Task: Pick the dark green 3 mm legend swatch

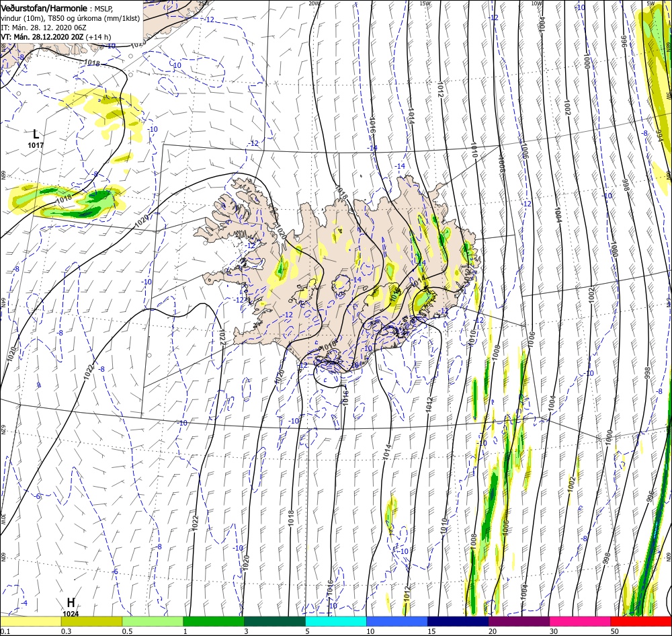Action: click(x=275, y=621)
